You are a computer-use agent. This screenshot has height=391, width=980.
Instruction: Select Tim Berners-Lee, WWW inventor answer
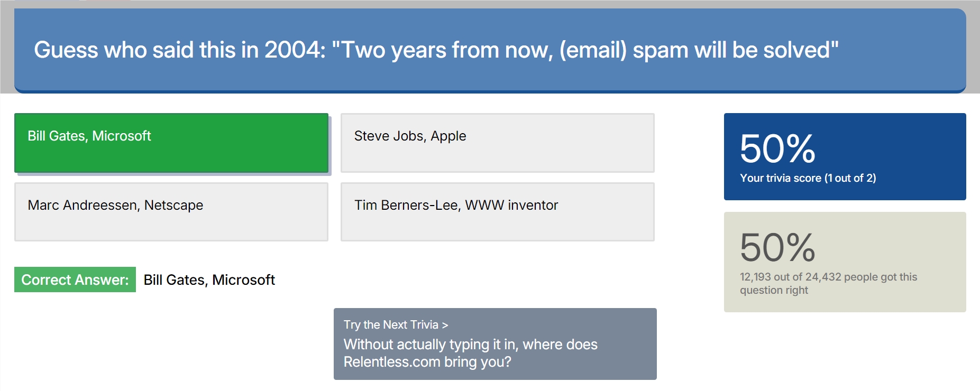click(497, 212)
